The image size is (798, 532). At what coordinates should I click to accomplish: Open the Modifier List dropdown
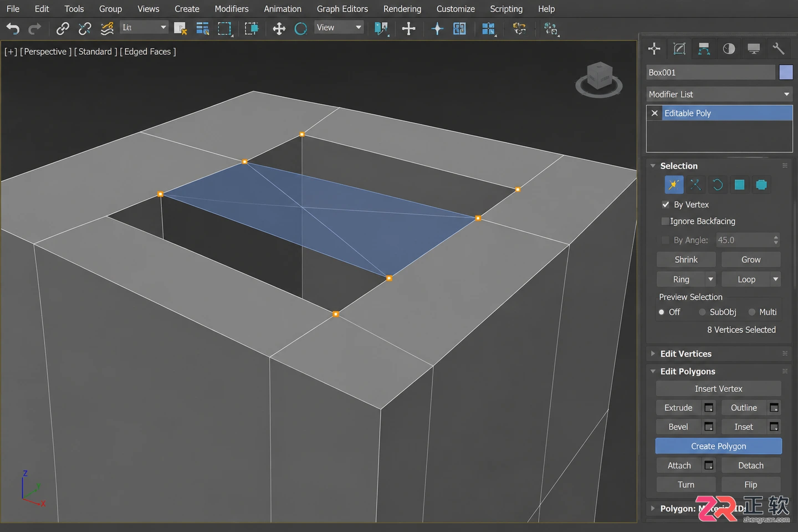(719, 94)
